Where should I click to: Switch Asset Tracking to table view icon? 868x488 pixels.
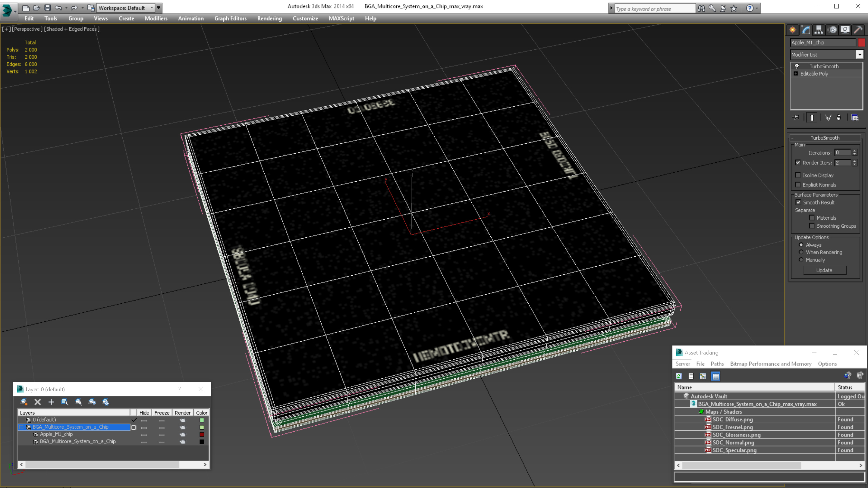(715, 376)
